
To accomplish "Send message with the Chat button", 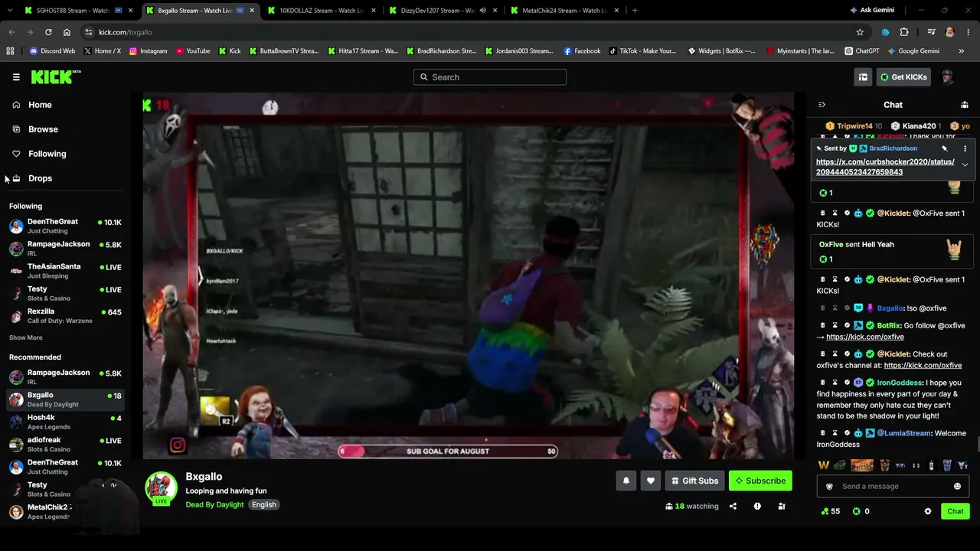I will [x=955, y=511].
